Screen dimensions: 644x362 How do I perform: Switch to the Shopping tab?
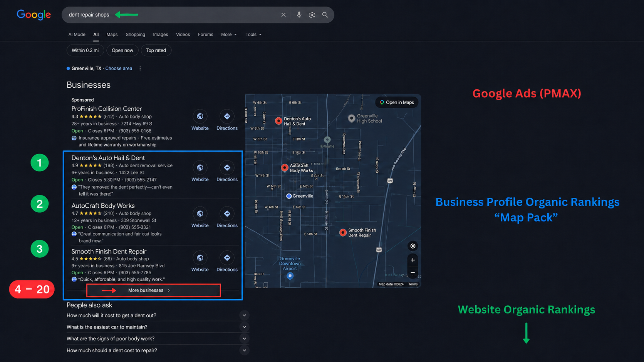coord(136,35)
